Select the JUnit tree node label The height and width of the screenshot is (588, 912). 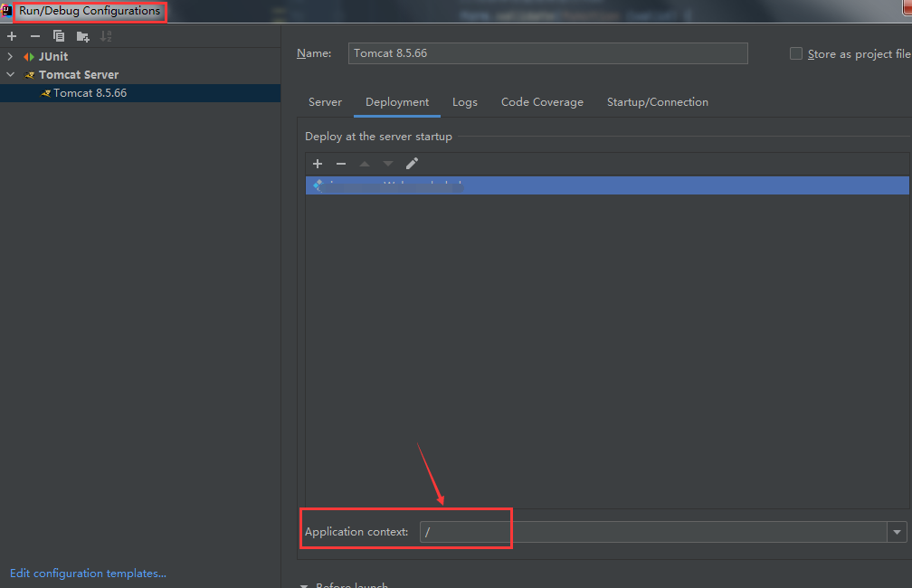click(53, 56)
